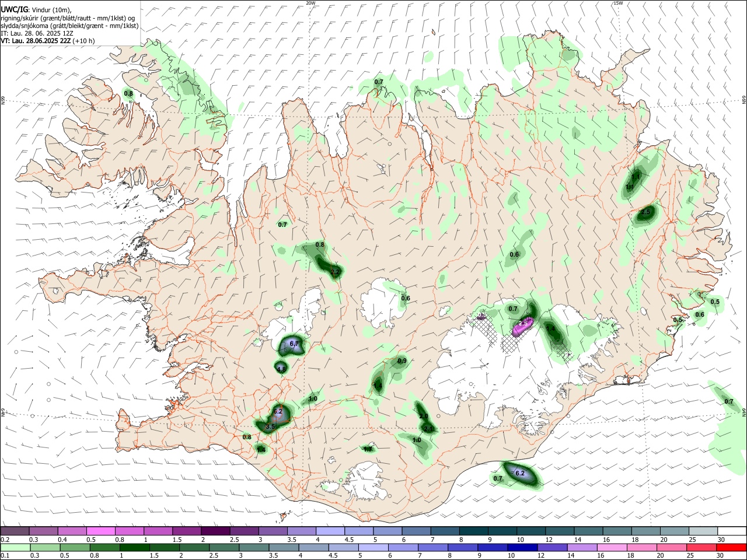Image resolution: width=747 pixels, height=560 pixels.
Task: Click the 6.2 value in the offshore rain cell
Action: [519, 473]
